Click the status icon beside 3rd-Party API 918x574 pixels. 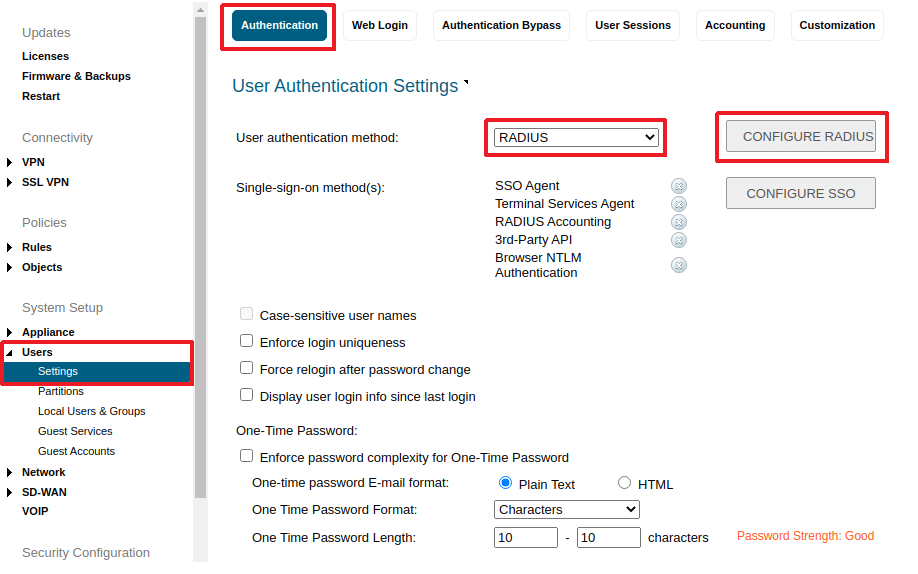pos(679,240)
